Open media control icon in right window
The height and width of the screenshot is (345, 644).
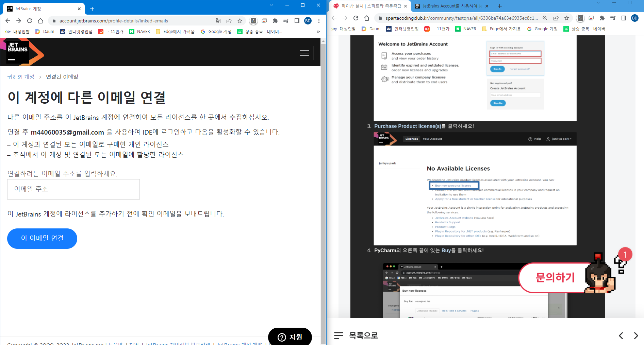click(x=613, y=18)
